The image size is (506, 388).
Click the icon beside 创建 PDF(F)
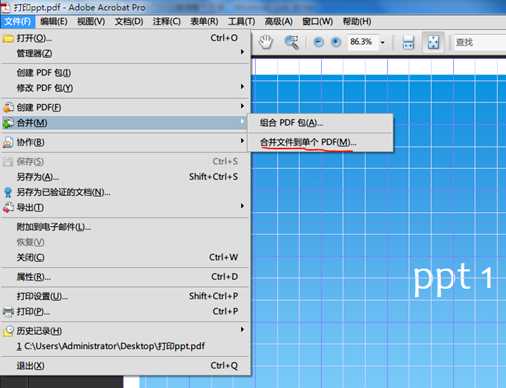[x=8, y=107]
